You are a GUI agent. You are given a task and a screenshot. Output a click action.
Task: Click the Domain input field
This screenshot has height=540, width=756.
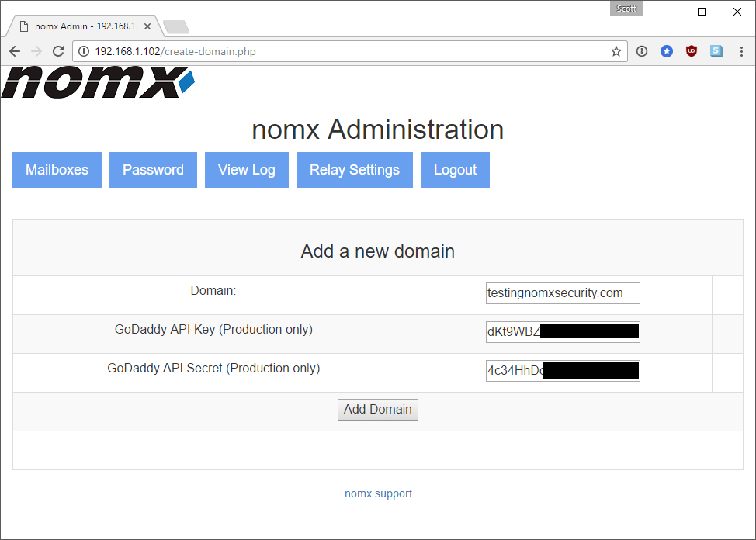[562, 293]
